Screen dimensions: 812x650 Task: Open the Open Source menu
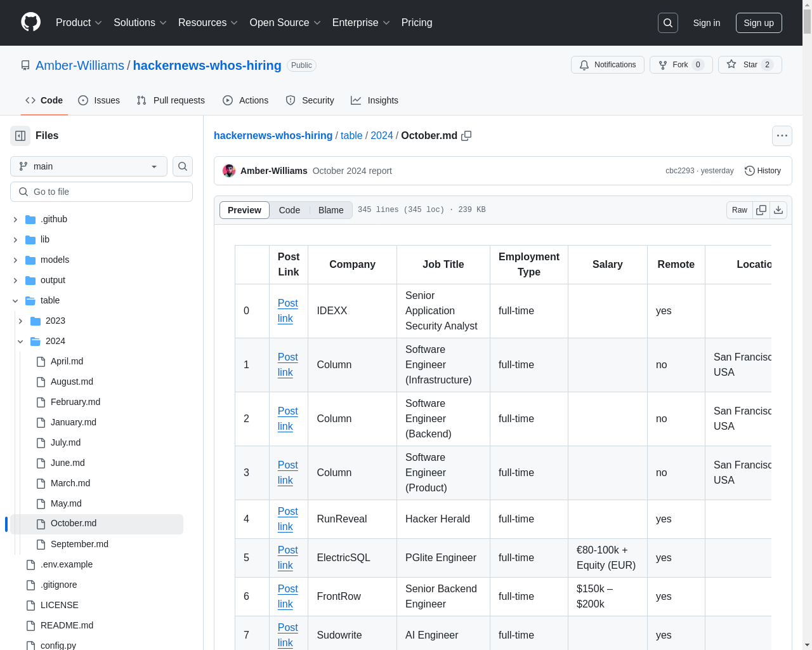pos(285,23)
